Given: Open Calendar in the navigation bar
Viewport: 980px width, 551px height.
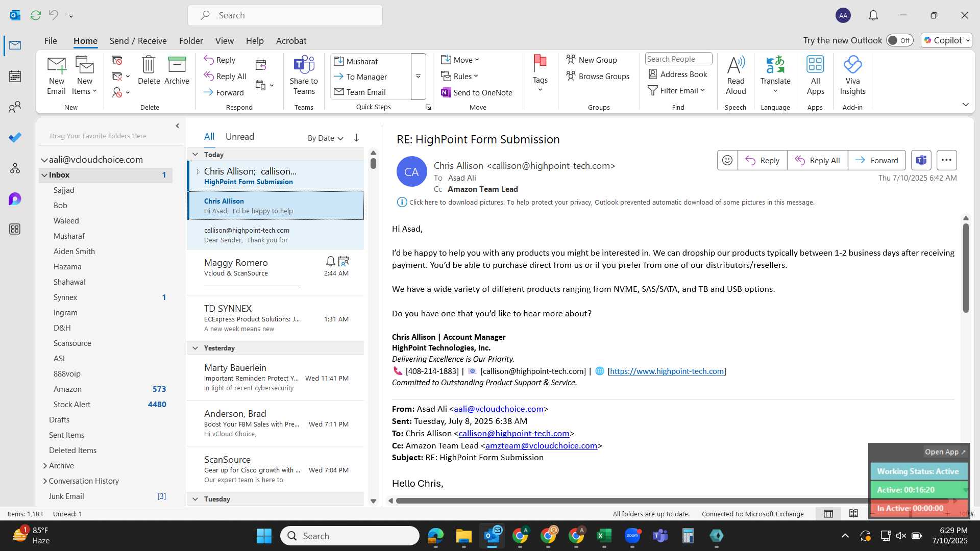Looking at the screenshot, I should [x=15, y=77].
